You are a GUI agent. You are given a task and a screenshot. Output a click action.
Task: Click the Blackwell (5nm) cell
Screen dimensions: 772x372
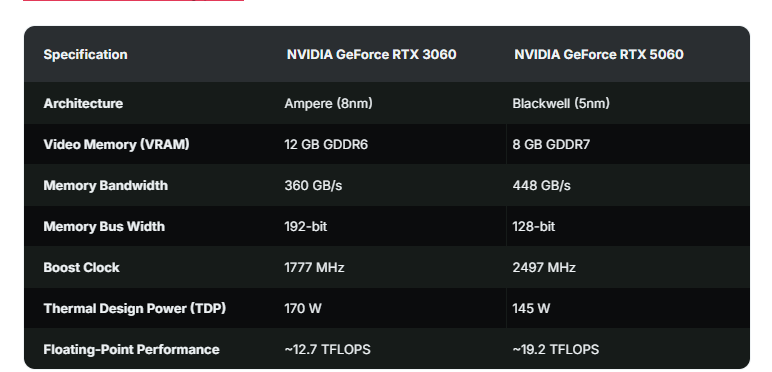pyautogui.click(x=561, y=104)
